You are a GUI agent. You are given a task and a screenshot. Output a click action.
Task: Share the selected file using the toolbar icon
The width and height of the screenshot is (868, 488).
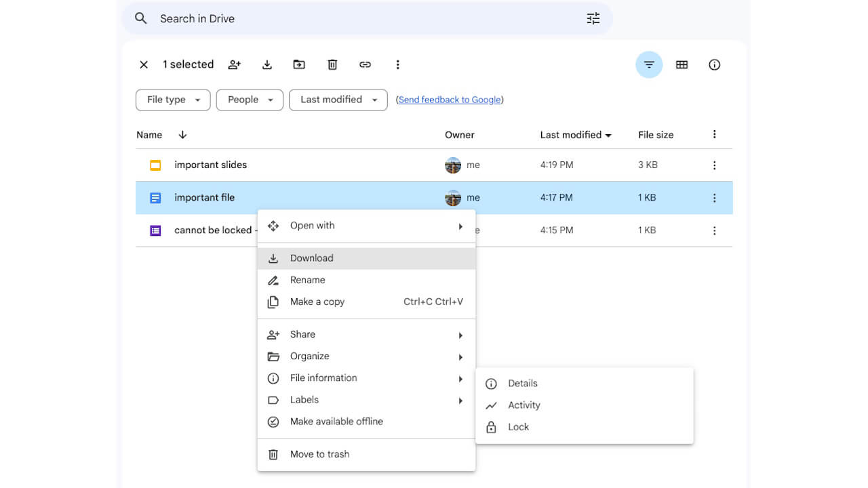pos(234,64)
